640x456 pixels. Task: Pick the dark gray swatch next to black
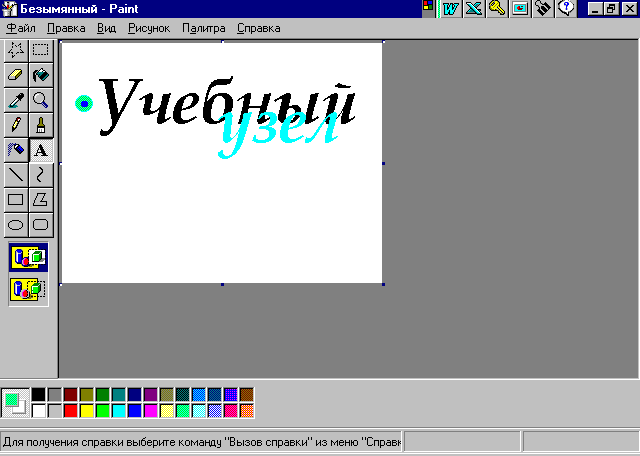pos(55,395)
